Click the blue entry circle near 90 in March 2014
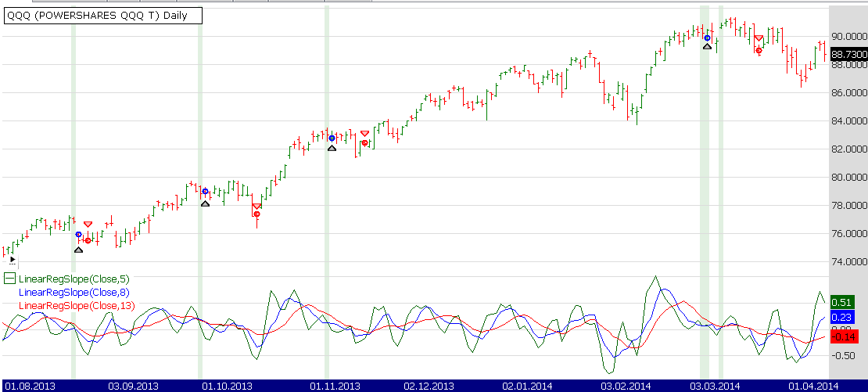This screenshot has width=868, height=392. [x=707, y=38]
